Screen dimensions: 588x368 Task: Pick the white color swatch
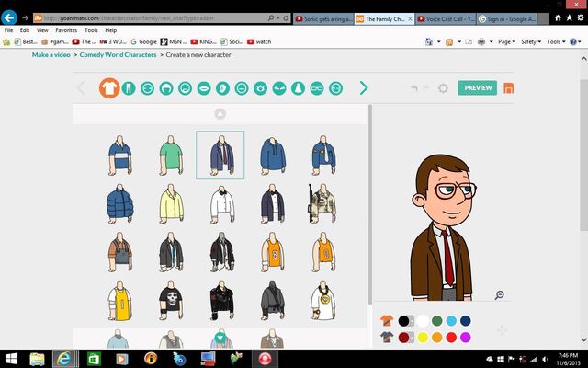click(x=423, y=321)
